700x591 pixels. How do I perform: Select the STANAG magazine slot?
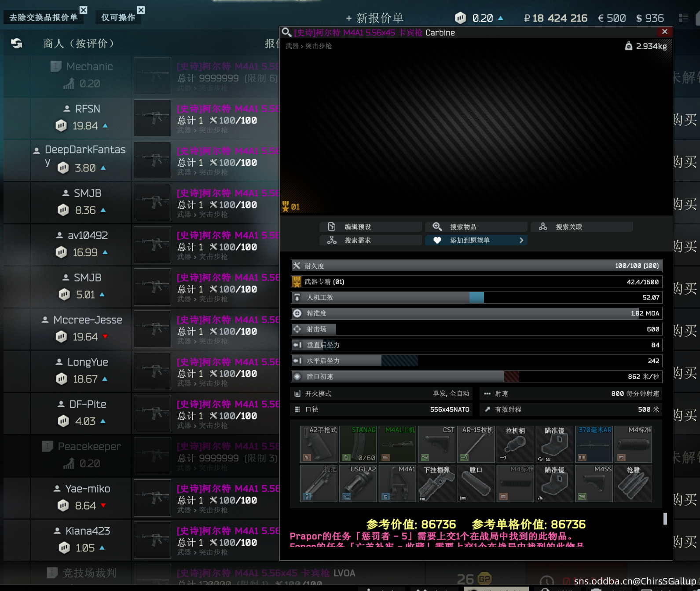(x=358, y=444)
